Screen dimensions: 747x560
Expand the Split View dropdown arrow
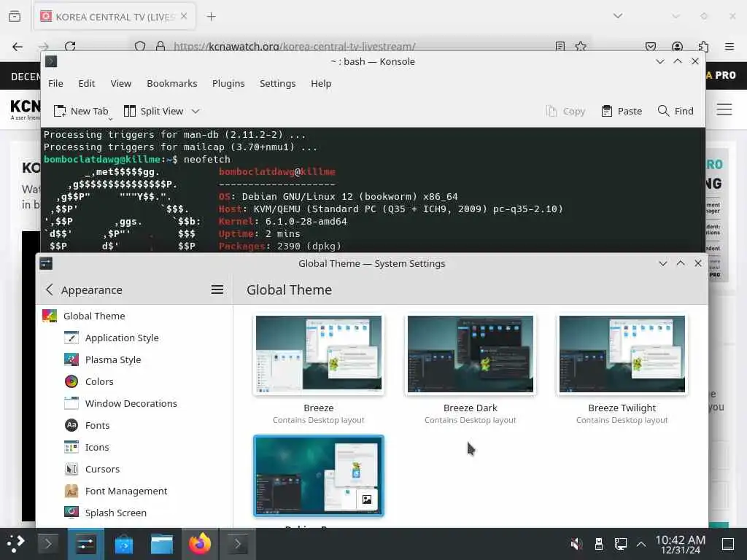pos(196,111)
